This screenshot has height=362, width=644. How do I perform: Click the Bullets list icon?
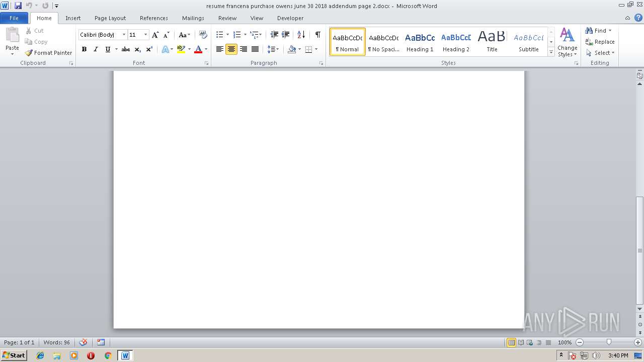pyautogui.click(x=219, y=35)
